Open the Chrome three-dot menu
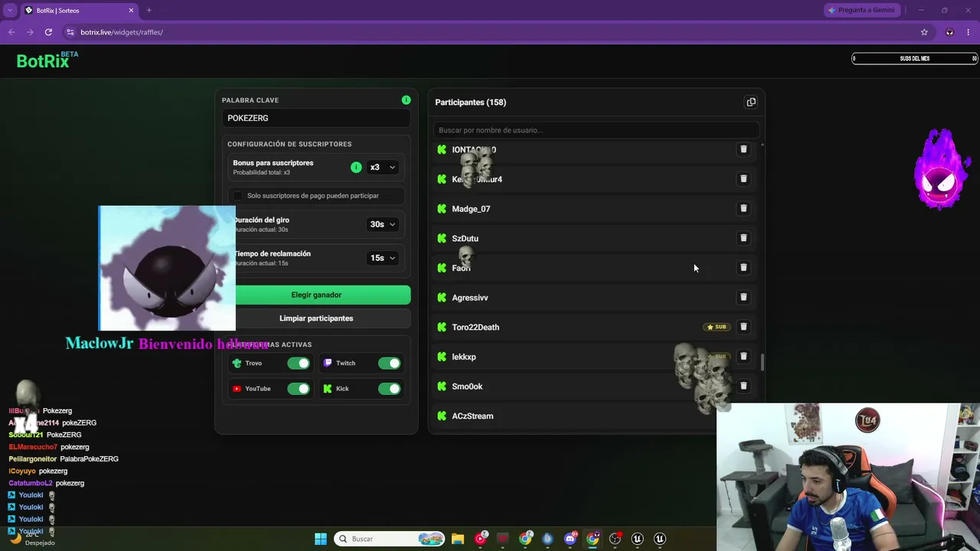 pyautogui.click(x=969, y=32)
